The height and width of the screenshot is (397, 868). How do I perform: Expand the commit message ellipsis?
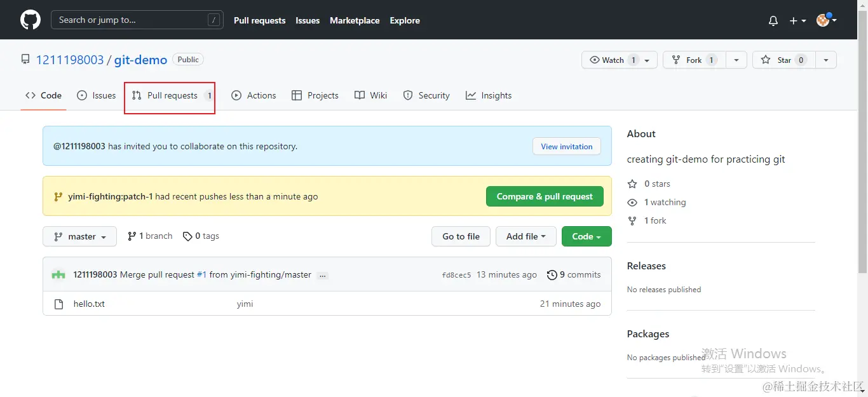click(x=323, y=276)
